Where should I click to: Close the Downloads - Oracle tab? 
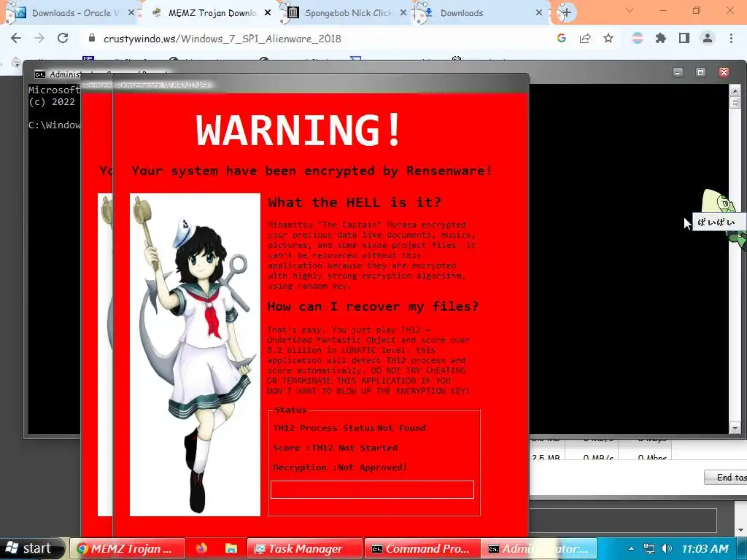click(x=131, y=13)
